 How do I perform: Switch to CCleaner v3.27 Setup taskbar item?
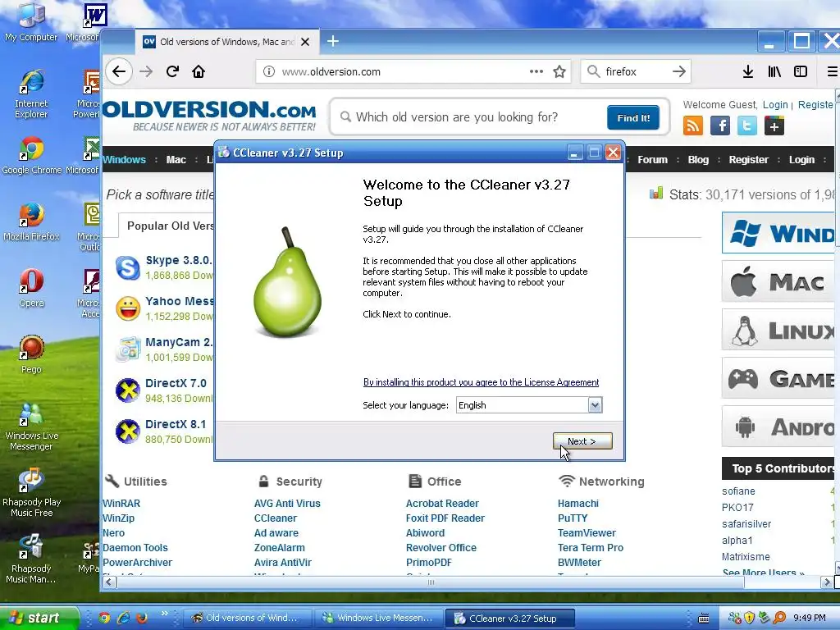click(x=509, y=618)
